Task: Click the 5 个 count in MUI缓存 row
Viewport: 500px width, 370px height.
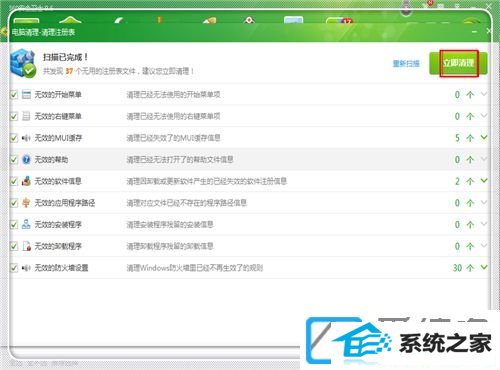Action: point(464,138)
